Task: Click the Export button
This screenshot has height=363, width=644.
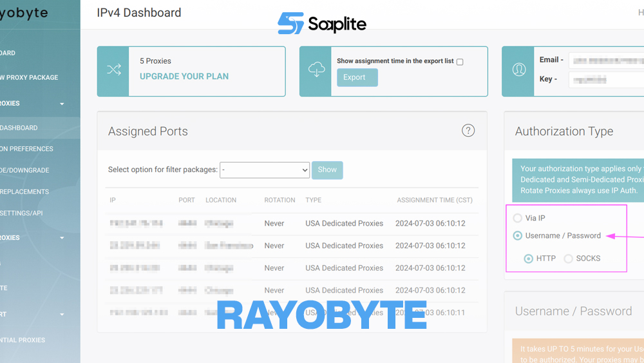Action: click(x=357, y=77)
